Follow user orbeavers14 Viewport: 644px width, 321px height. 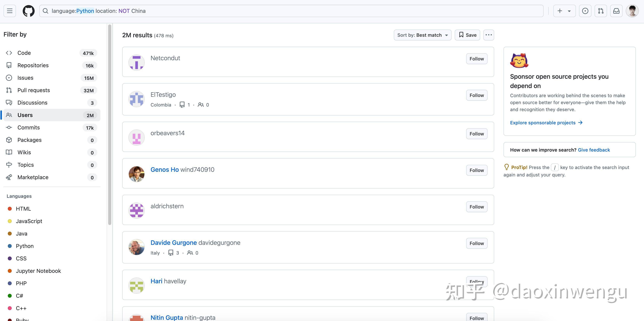[x=476, y=133]
